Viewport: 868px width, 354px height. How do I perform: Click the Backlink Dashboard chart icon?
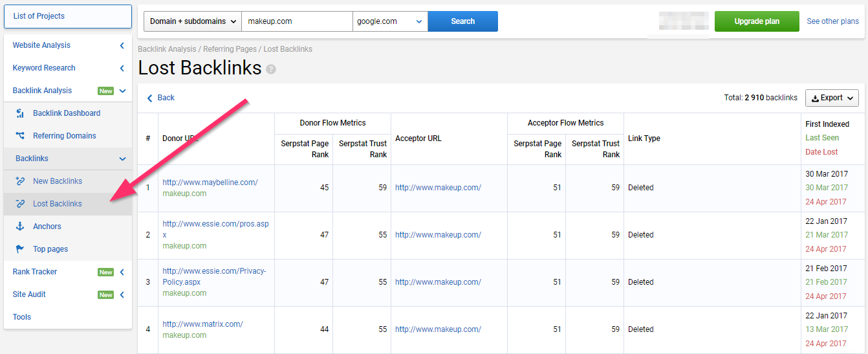pyautogui.click(x=20, y=113)
